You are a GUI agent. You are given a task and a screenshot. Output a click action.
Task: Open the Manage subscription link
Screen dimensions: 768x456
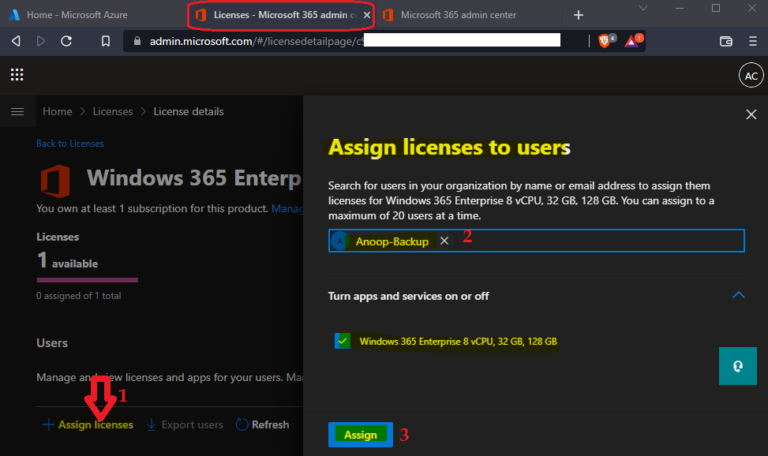pos(287,209)
